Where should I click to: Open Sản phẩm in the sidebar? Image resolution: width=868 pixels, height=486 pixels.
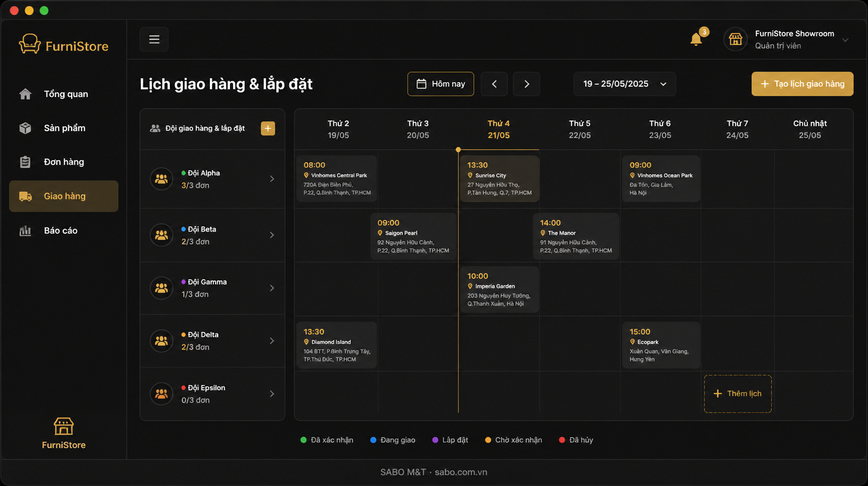click(x=63, y=128)
